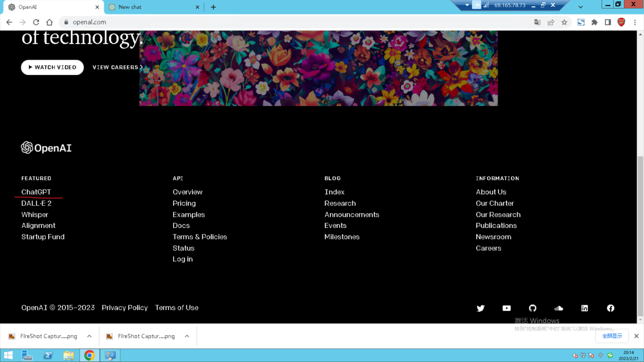The width and height of the screenshot is (644, 362).
Task: Expand second FireShot download options arrow
Action: click(x=187, y=336)
